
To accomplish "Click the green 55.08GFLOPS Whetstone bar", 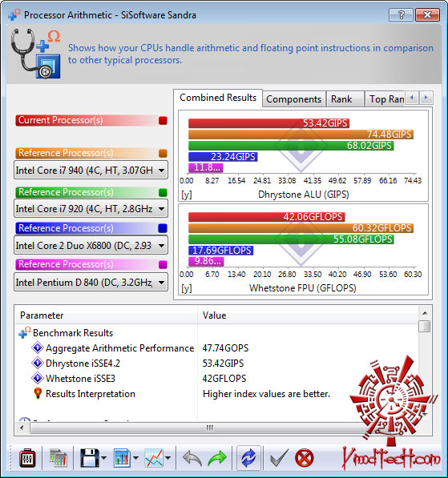I will click(x=291, y=239).
